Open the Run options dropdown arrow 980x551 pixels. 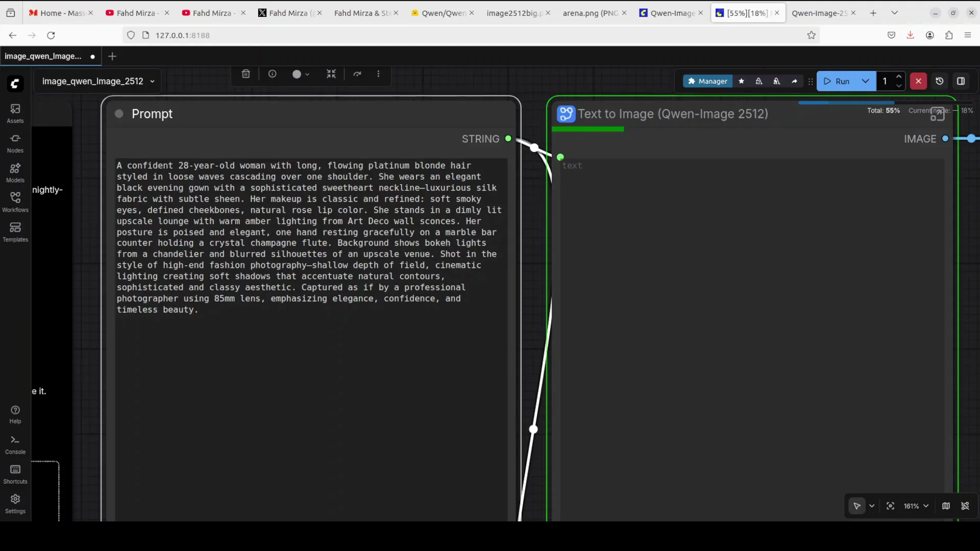click(865, 81)
